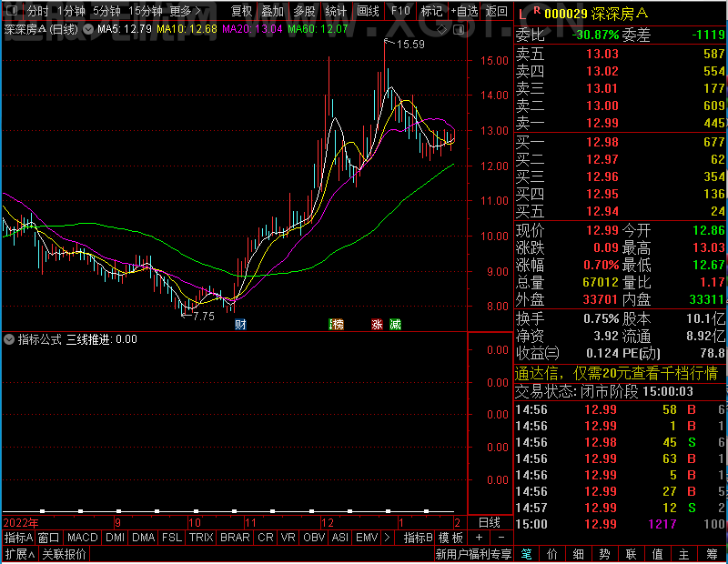The width and height of the screenshot is (728, 564).
Task: Select the 5分钟 period
Action: click(106, 11)
